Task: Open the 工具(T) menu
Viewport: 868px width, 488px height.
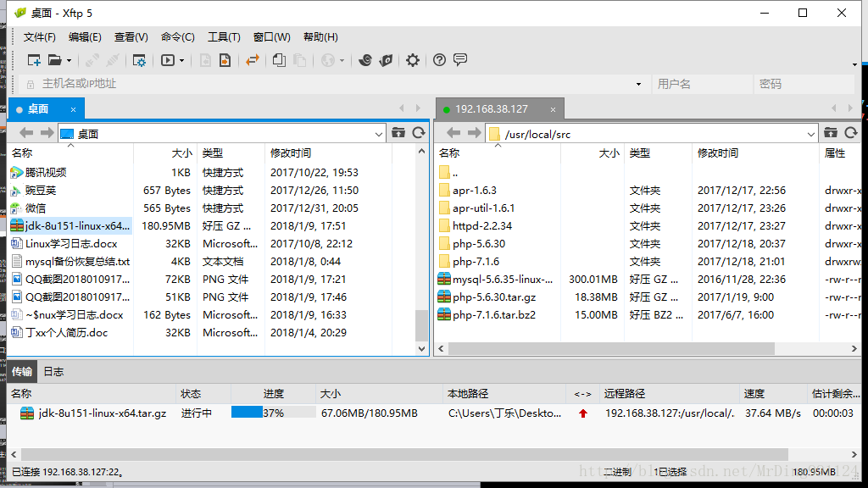Action: click(x=224, y=37)
